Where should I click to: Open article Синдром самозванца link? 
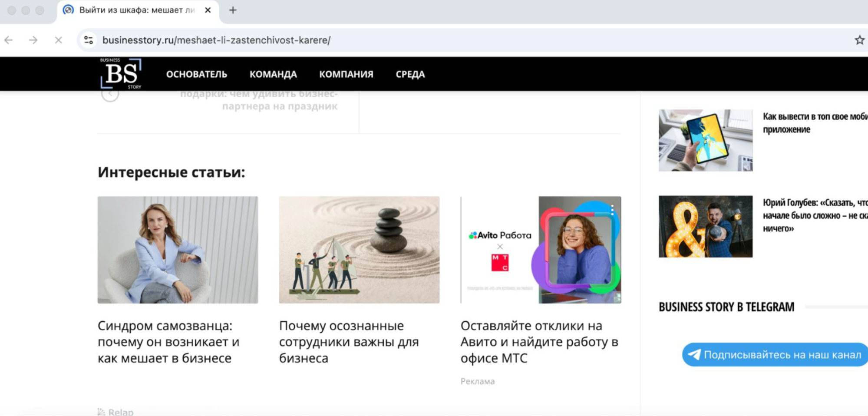pyautogui.click(x=168, y=342)
